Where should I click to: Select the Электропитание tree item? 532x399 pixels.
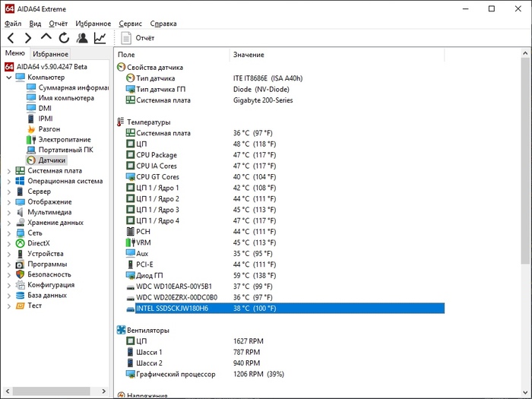point(64,140)
